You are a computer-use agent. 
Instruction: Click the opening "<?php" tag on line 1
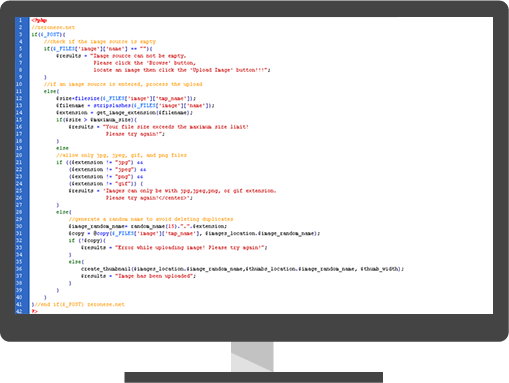coord(39,20)
